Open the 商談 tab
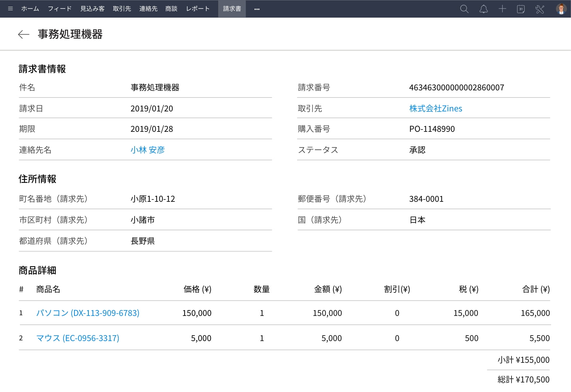This screenshot has width=571, height=392. (x=171, y=9)
